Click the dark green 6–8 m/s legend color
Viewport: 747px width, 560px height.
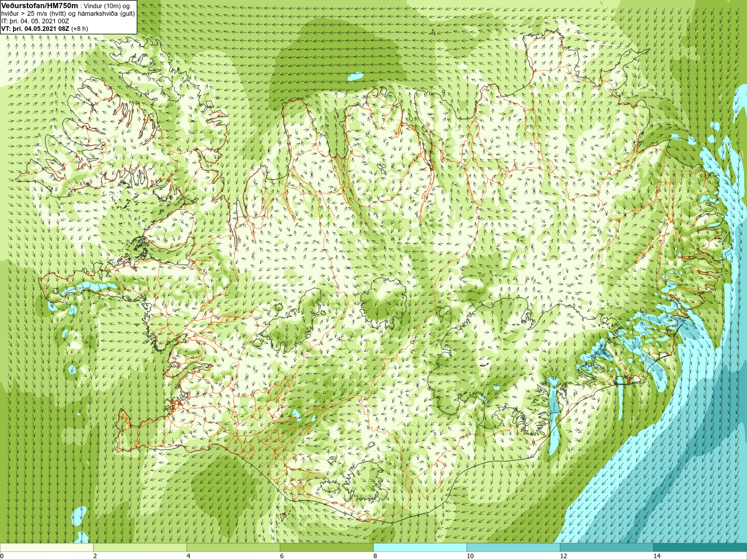327,548
